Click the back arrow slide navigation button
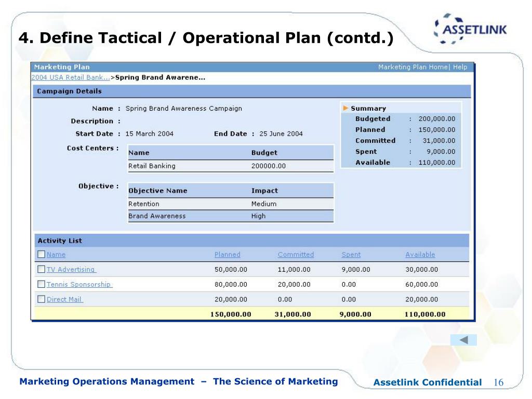Screen dimensions: 532x399 pos(463,340)
